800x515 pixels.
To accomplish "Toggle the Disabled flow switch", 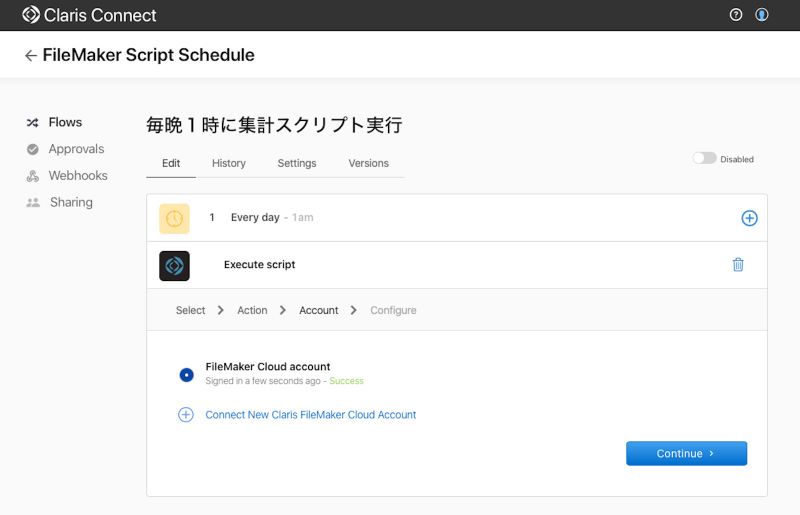I will (704, 158).
